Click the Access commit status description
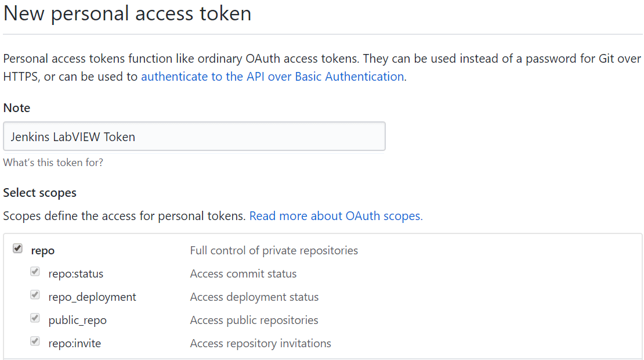The image size is (644, 360). (243, 273)
